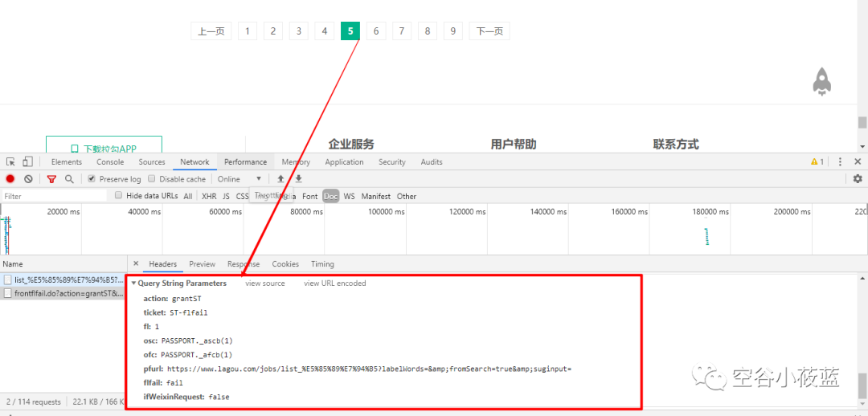Filter requests by CSS
Screen dimensions: 868x416
[243, 196]
